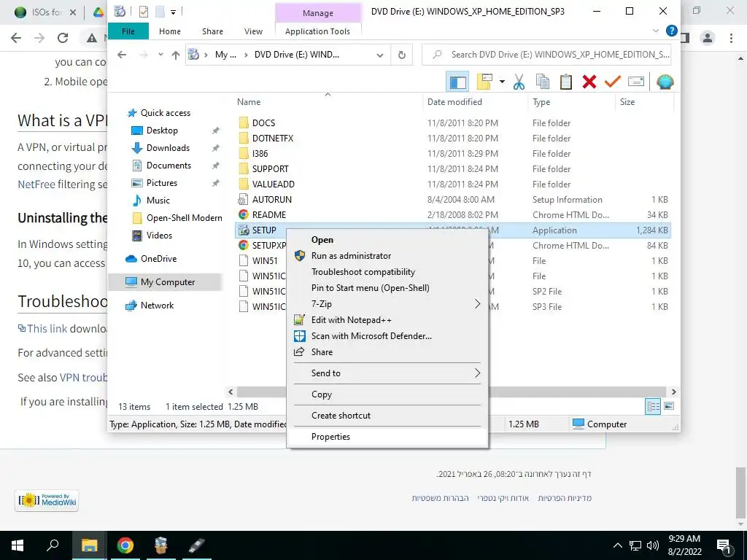Open Properties from the context menu

tap(387, 437)
